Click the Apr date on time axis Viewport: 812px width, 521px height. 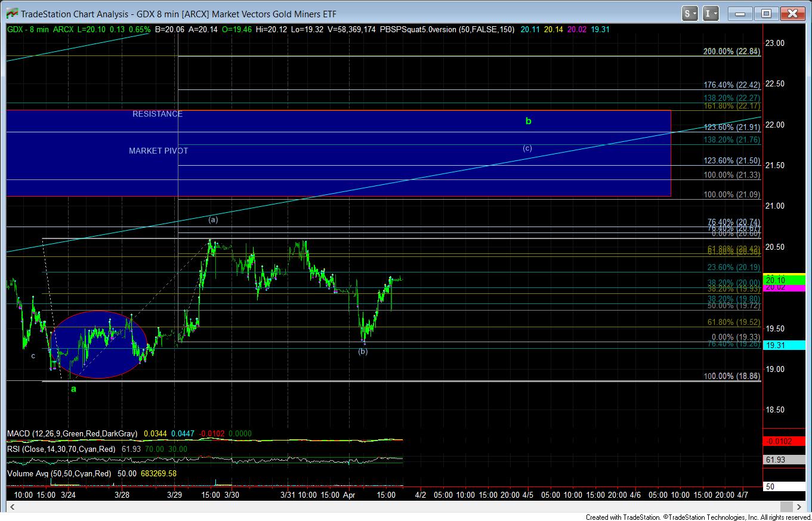(349, 495)
